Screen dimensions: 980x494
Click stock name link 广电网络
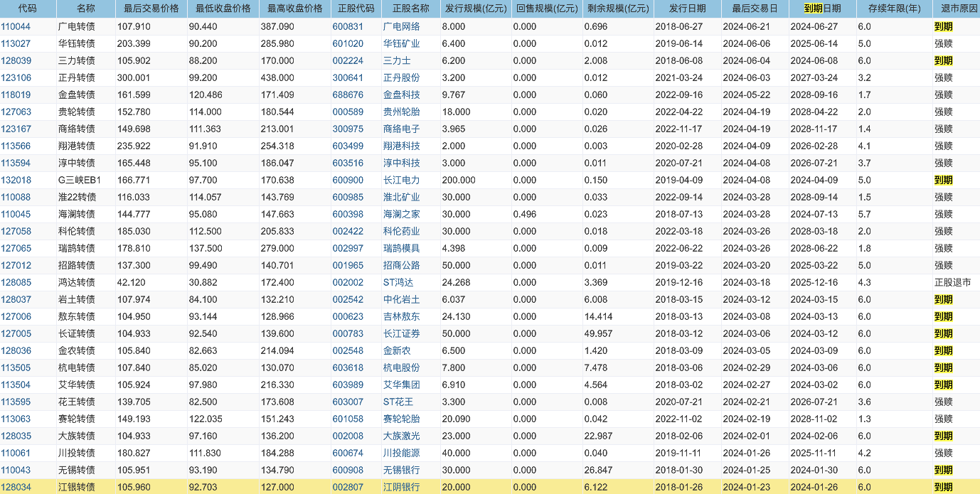(402, 26)
